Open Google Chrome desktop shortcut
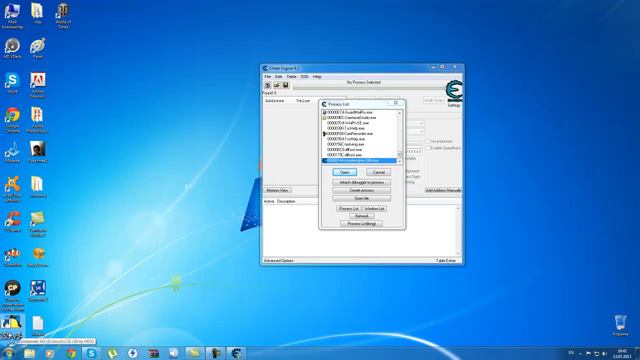Image resolution: width=640 pixels, height=360 pixels. point(12,120)
